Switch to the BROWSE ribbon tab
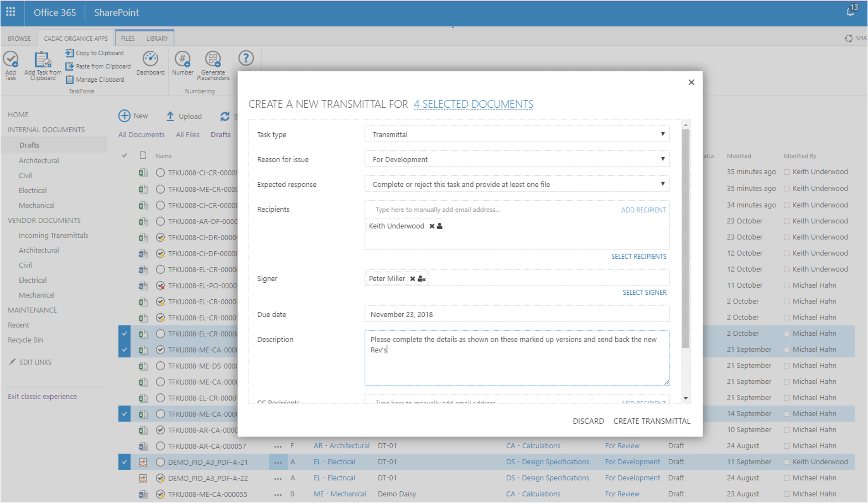 (x=19, y=38)
